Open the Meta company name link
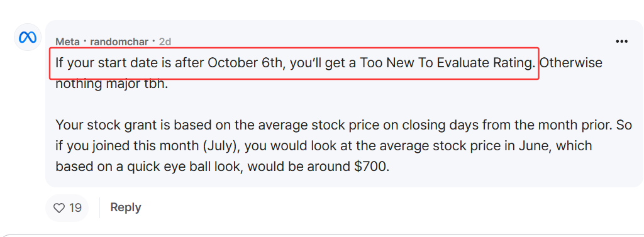644x237 pixels. tap(68, 41)
